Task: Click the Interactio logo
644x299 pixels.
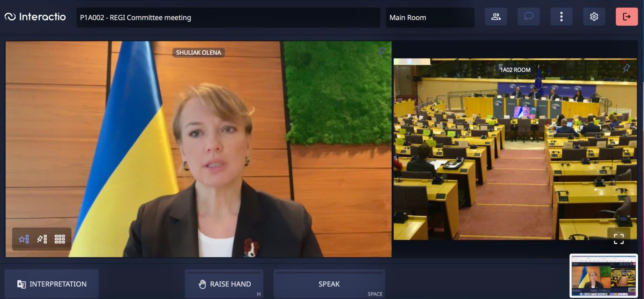Action: tap(35, 17)
